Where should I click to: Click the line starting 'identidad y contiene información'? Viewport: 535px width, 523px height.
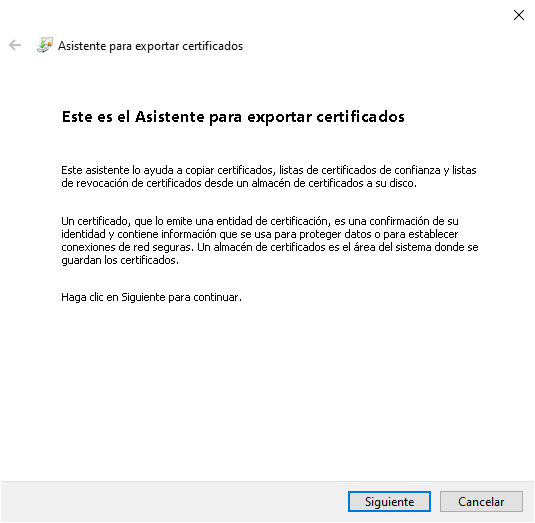click(260, 234)
